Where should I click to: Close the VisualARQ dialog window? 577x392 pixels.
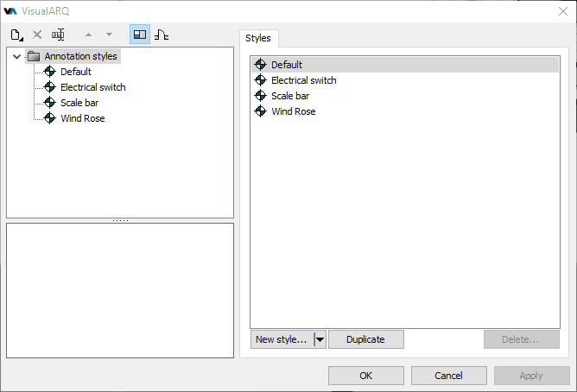[x=563, y=11]
